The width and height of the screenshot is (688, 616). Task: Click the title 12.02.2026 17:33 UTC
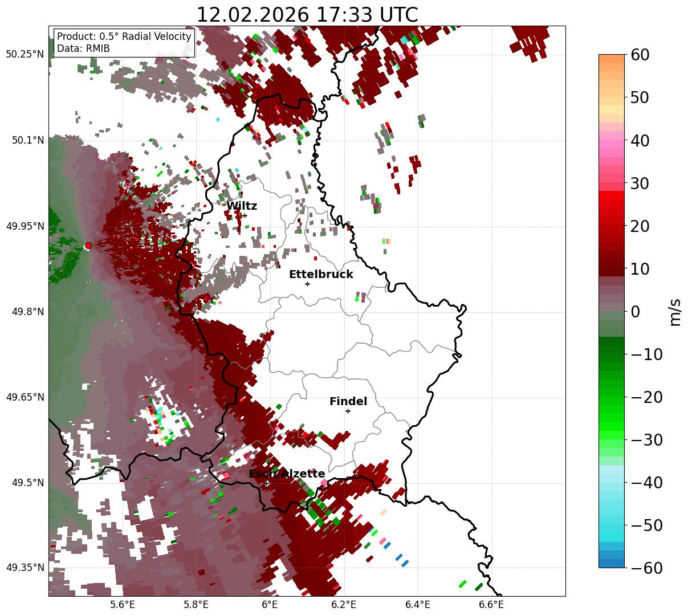[x=307, y=15]
